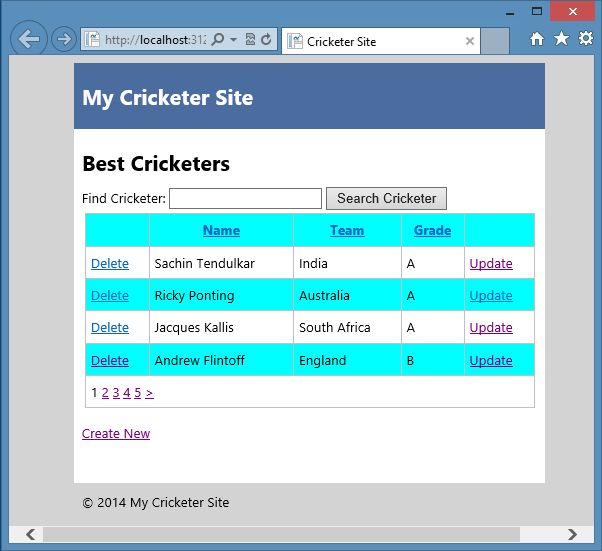Open a new blank tab
602x551 pixels.
495,41
